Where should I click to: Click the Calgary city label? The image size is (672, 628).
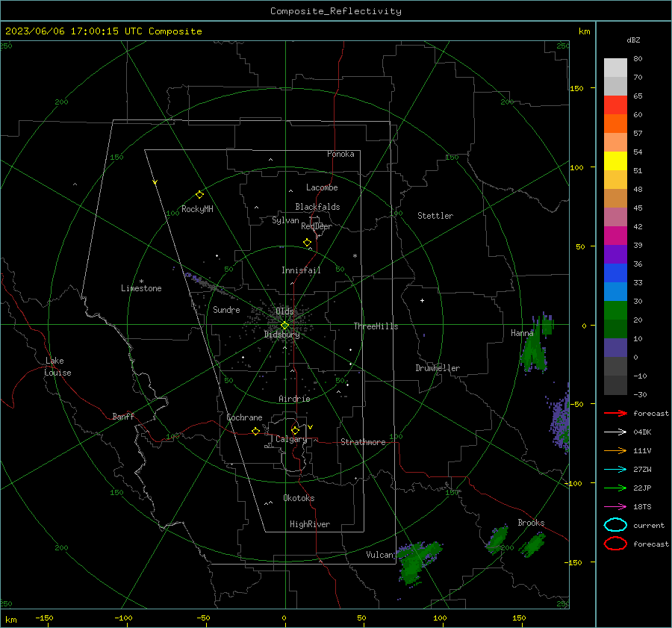tap(291, 439)
